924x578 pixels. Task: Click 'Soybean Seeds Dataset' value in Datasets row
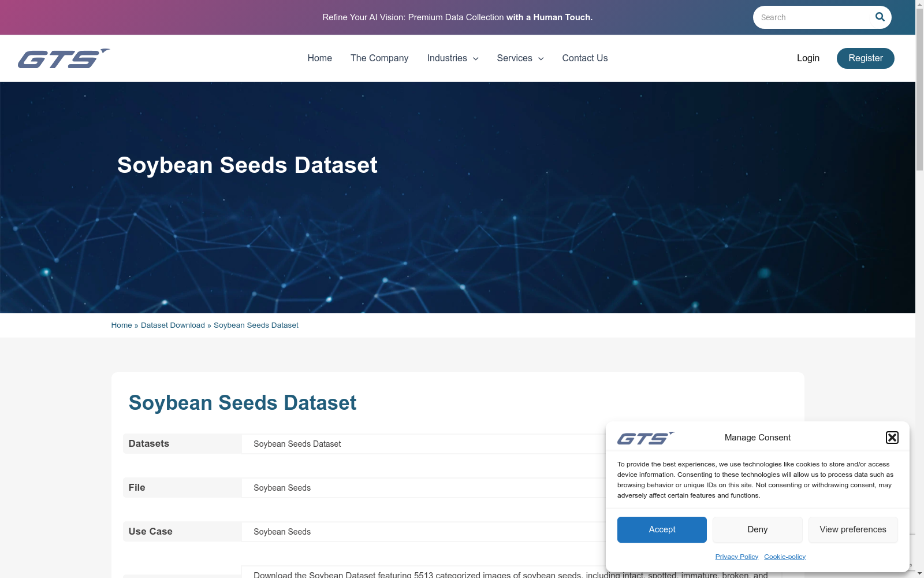point(297,444)
